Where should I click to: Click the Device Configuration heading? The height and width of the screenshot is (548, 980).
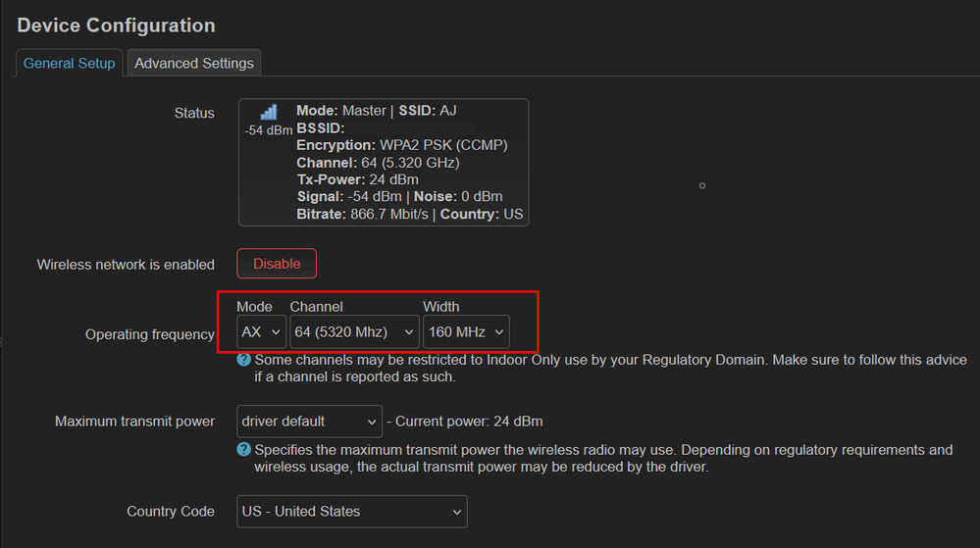(116, 25)
